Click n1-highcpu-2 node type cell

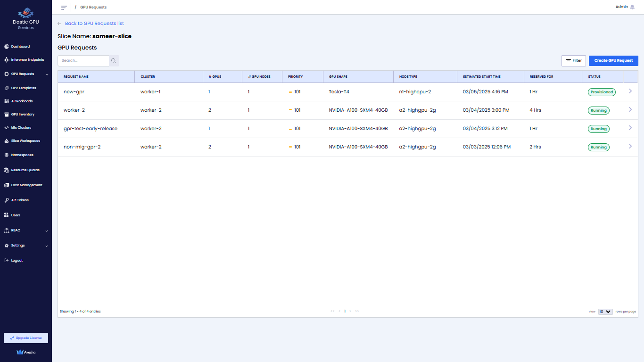click(415, 92)
